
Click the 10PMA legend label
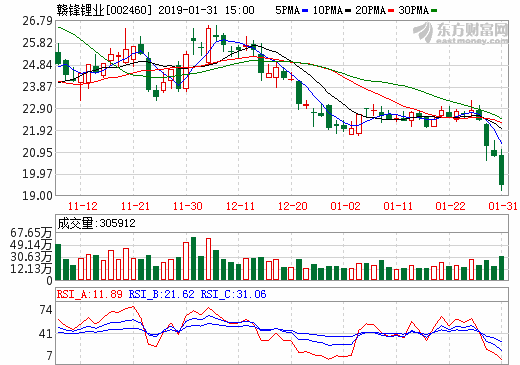328,10
